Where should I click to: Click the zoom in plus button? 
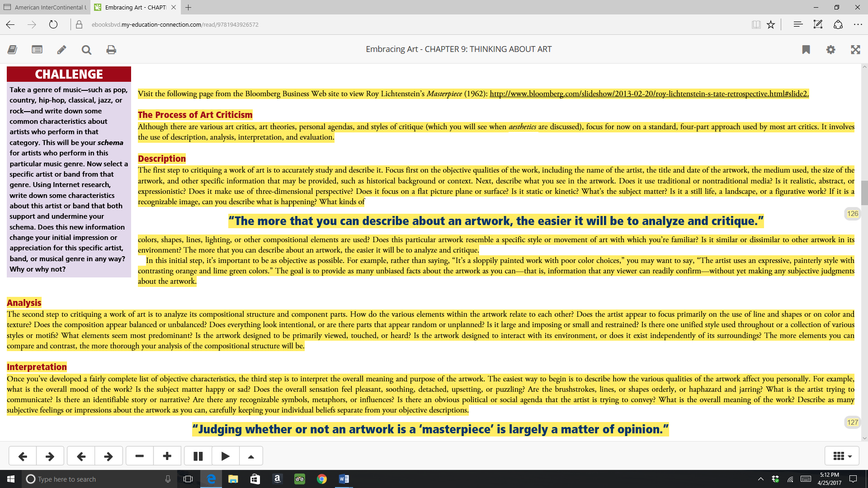point(167,456)
